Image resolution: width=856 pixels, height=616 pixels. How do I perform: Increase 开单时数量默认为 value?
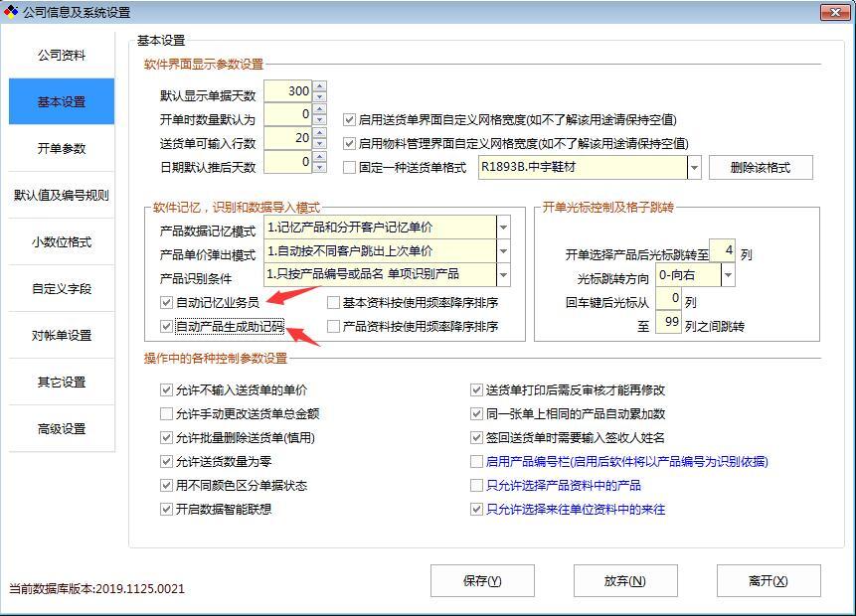click(x=320, y=109)
